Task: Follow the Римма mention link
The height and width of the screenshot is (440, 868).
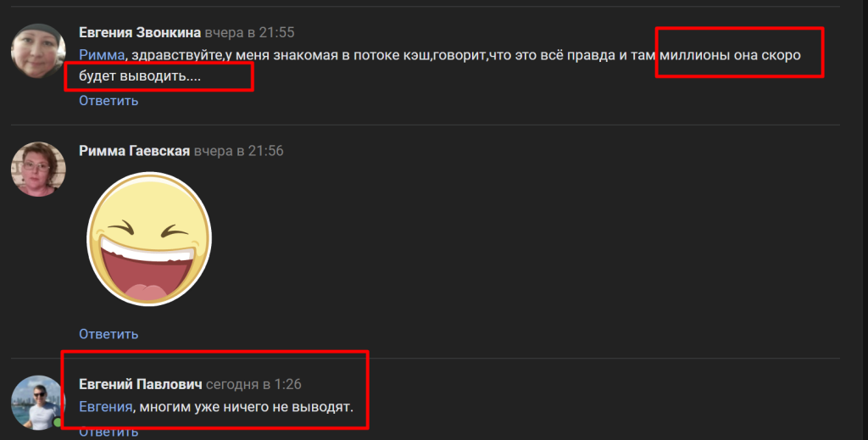Action: pos(102,55)
